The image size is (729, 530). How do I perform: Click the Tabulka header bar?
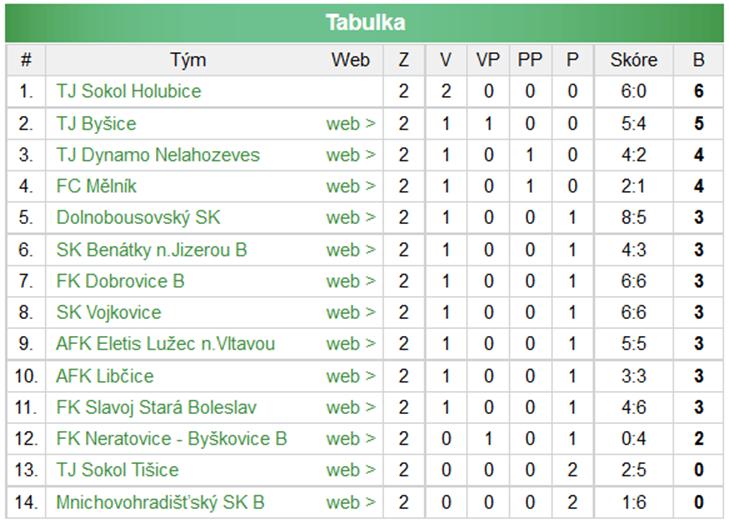(x=364, y=22)
